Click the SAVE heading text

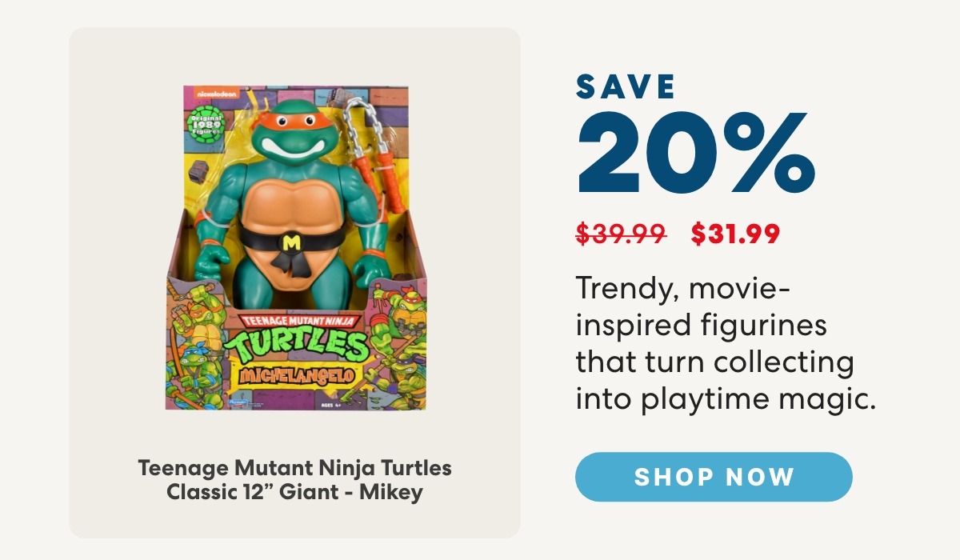pos(626,86)
